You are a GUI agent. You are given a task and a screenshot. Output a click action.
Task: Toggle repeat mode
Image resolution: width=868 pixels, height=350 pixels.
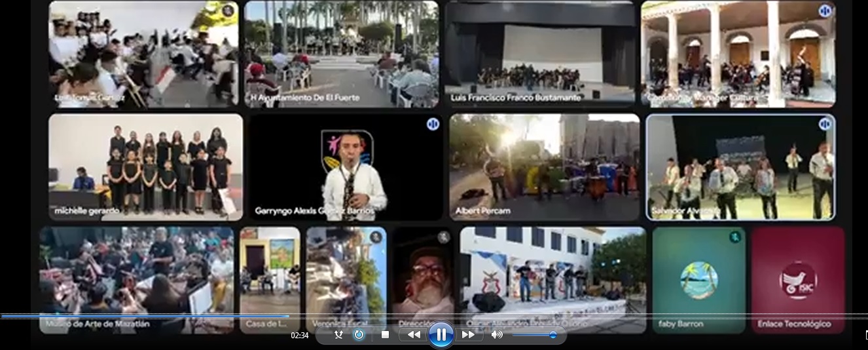[359, 335]
